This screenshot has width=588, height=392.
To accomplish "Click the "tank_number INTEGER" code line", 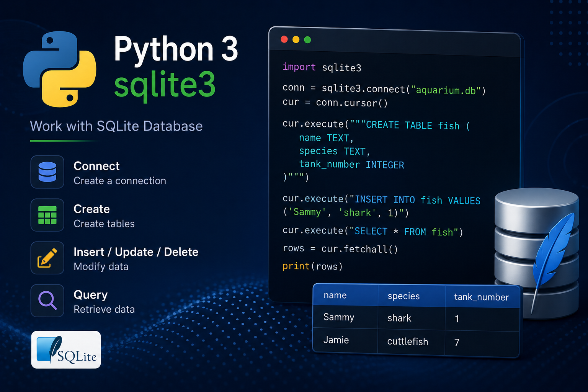I will pos(351,165).
